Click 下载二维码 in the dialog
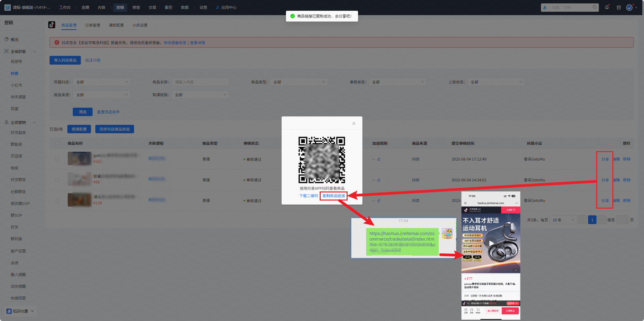The width and height of the screenshot is (644, 321). (309, 196)
